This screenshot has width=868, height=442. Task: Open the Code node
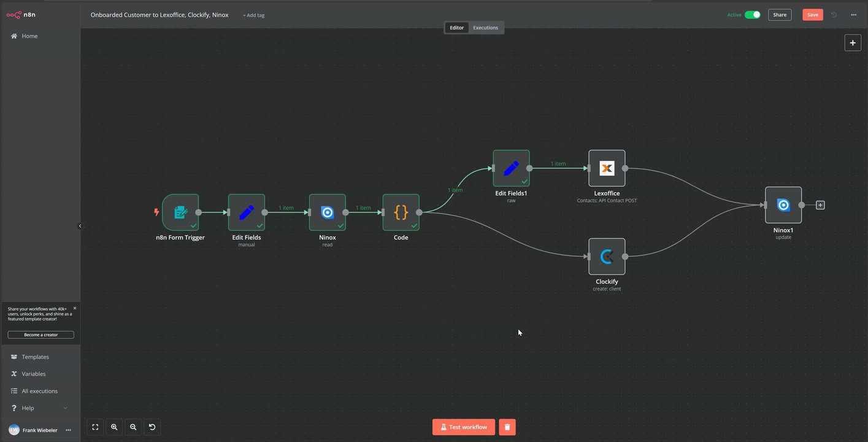(x=401, y=212)
